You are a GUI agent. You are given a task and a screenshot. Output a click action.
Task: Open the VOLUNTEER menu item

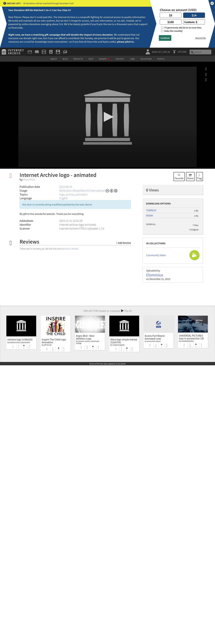pyautogui.click(x=146, y=59)
